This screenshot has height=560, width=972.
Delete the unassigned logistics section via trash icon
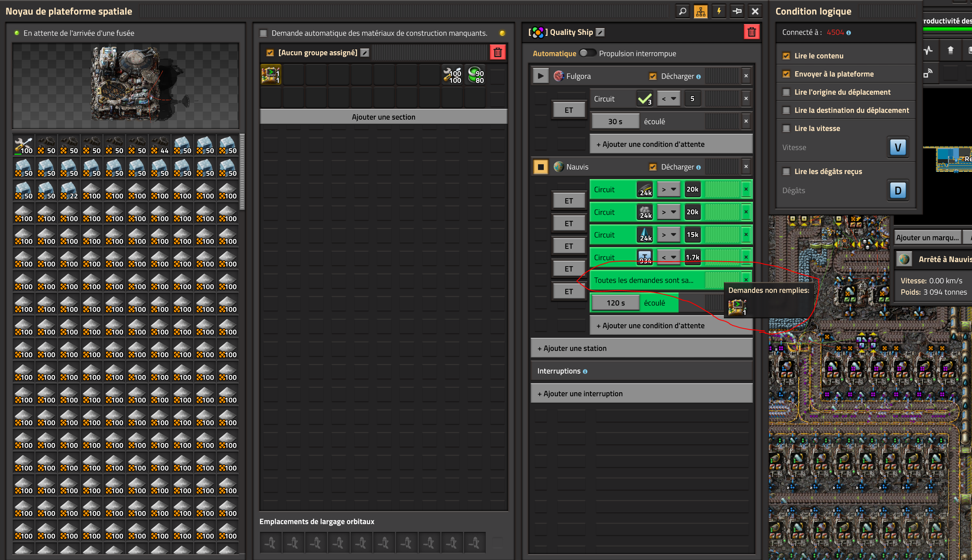tap(498, 53)
